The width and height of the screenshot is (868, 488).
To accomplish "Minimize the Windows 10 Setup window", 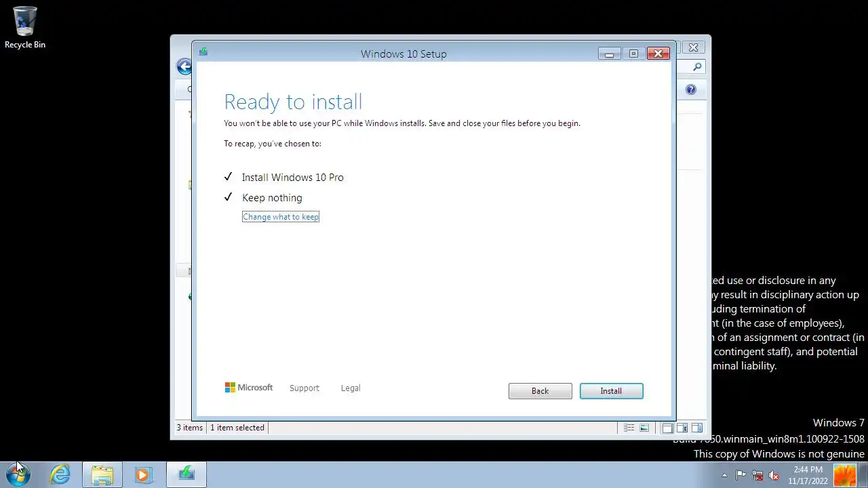I will (609, 54).
